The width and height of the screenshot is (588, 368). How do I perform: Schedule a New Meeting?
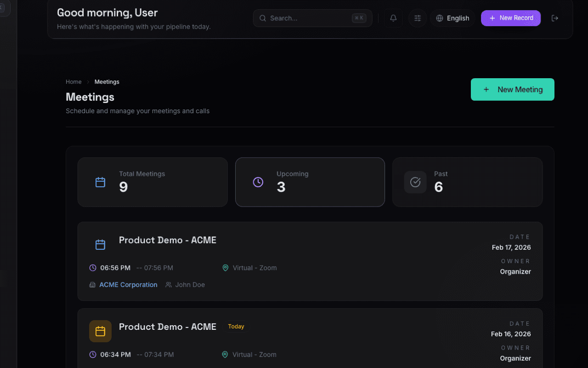[x=512, y=89]
